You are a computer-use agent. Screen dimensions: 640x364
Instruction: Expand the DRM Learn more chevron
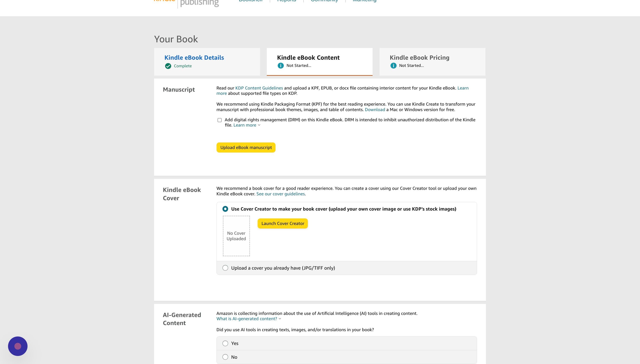[x=259, y=125]
